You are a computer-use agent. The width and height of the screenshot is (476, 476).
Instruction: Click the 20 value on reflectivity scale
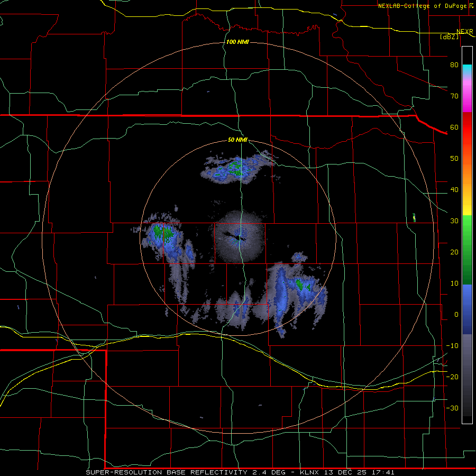454,252
